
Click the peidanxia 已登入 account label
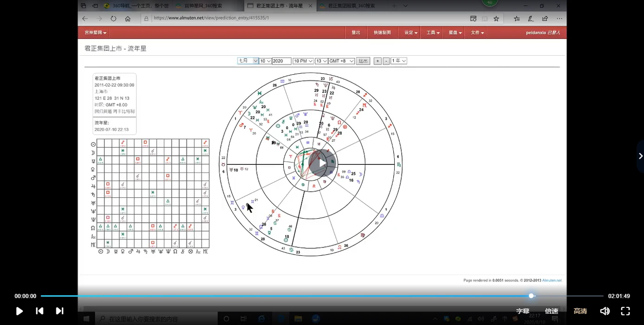pyautogui.click(x=543, y=32)
